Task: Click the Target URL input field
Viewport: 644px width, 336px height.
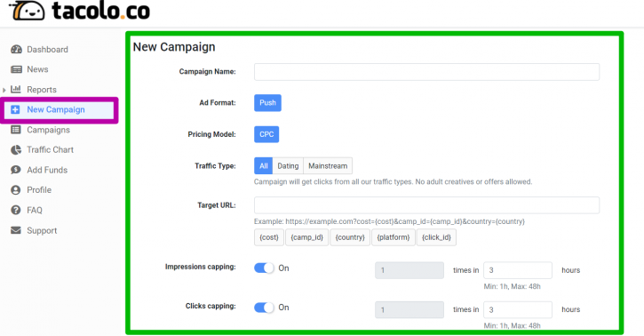Action: pos(426,205)
